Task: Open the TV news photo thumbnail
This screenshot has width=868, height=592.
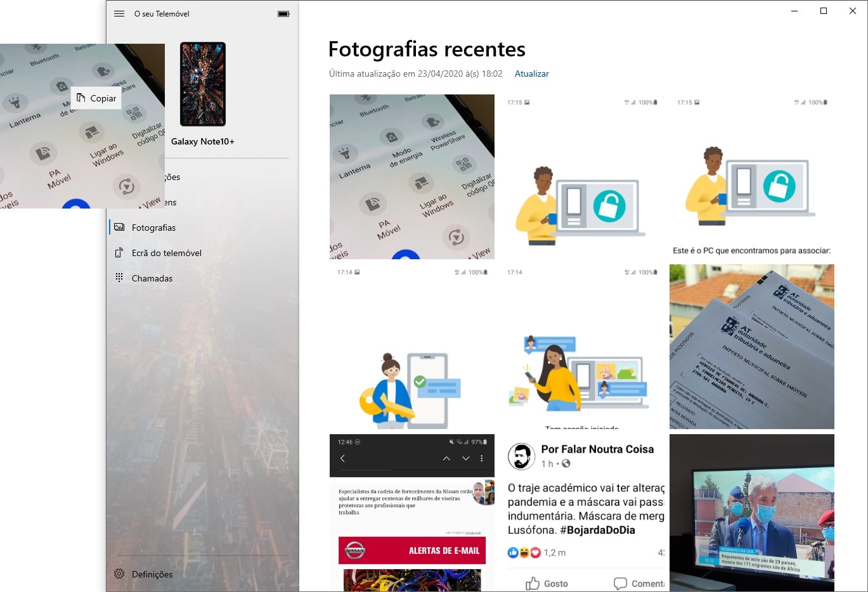Action: coord(752,513)
